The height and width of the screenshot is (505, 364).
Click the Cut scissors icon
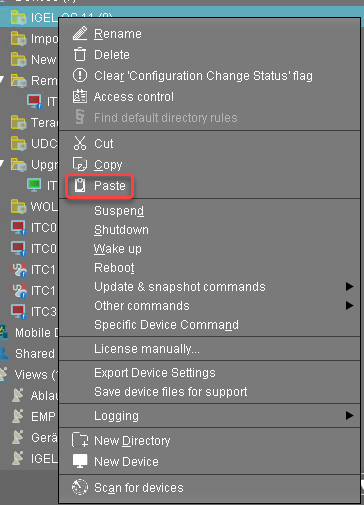coord(80,143)
